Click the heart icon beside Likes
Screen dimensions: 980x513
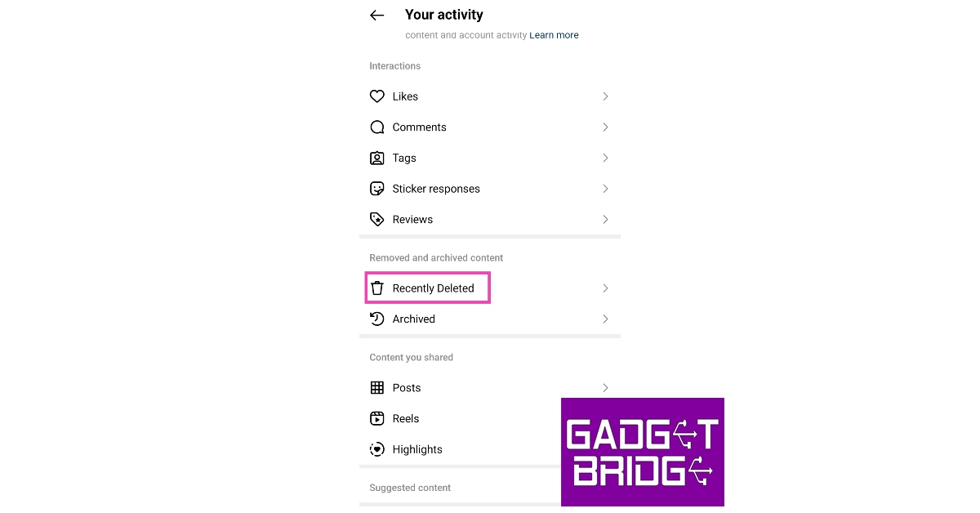coord(376,96)
